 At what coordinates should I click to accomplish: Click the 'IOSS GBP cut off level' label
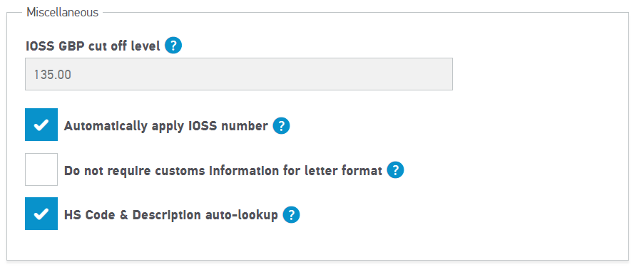pyautogui.click(x=93, y=46)
